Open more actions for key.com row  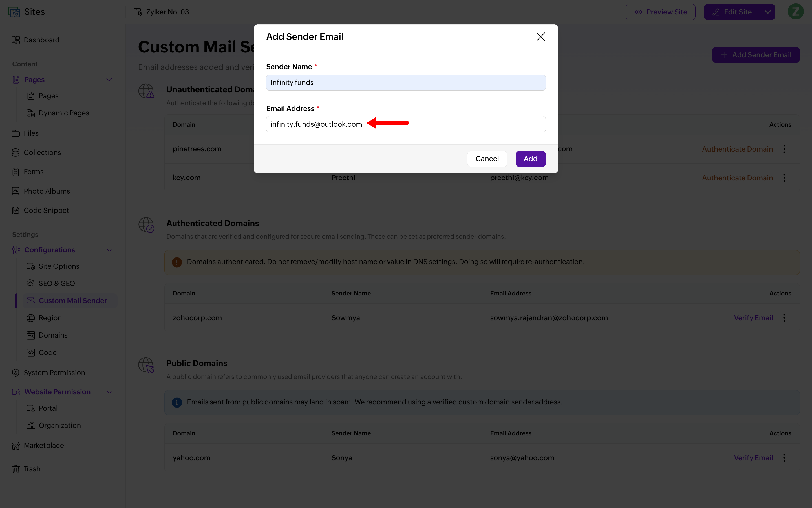(784, 178)
